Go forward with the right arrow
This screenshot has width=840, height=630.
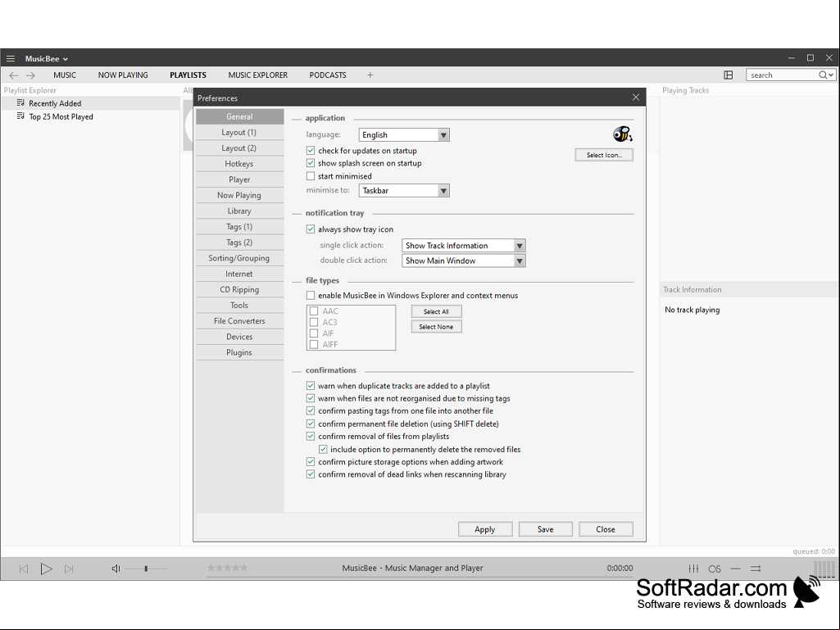tap(30, 75)
